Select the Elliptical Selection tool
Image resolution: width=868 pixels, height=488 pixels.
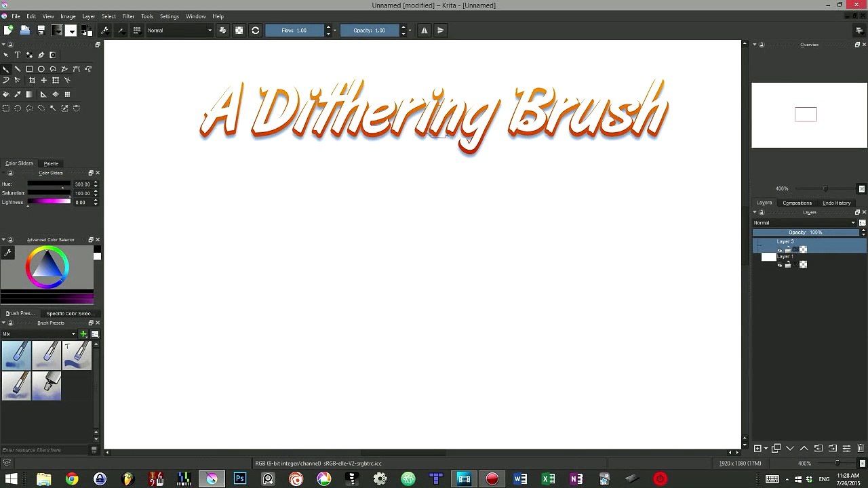click(17, 108)
